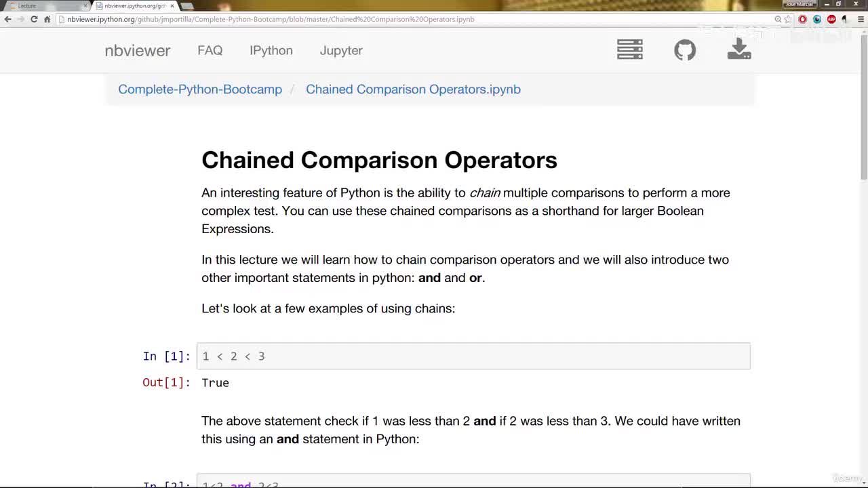Open Complete-Python-Bootcamp breadcrumb link
Screen dimensions: 868x488
[x=200, y=89]
